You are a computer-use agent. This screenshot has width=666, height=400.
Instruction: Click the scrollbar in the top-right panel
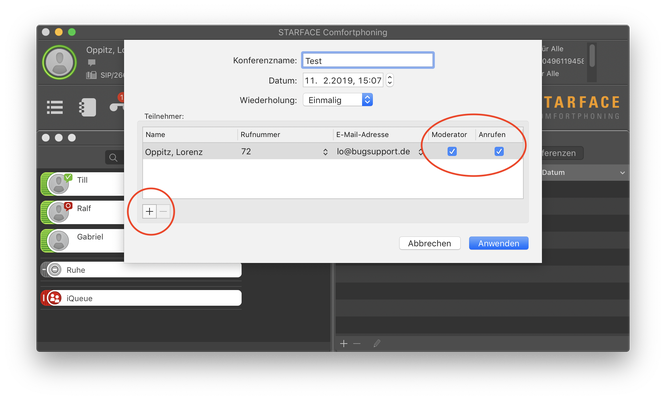[x=592, y=55]
